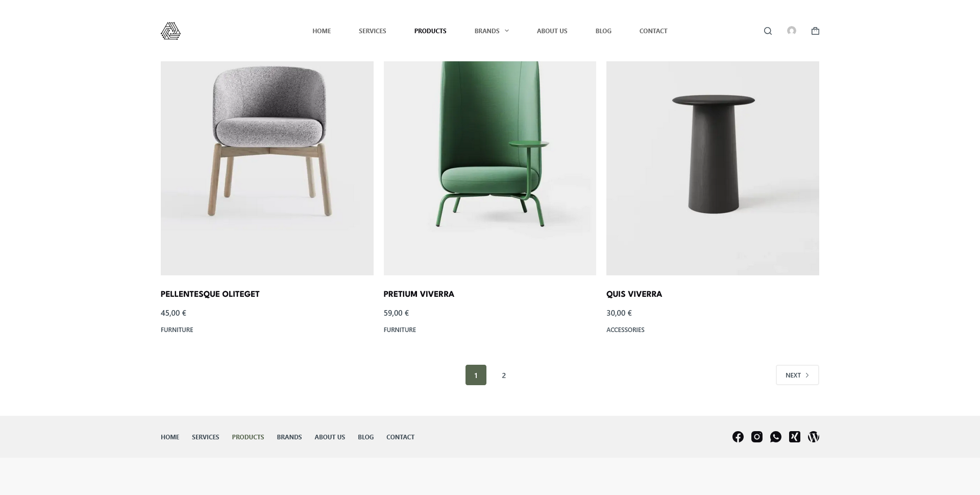Open the Pellentesque Oliteget product title
The width and height of the screenshot is (980, 495).
210,294
